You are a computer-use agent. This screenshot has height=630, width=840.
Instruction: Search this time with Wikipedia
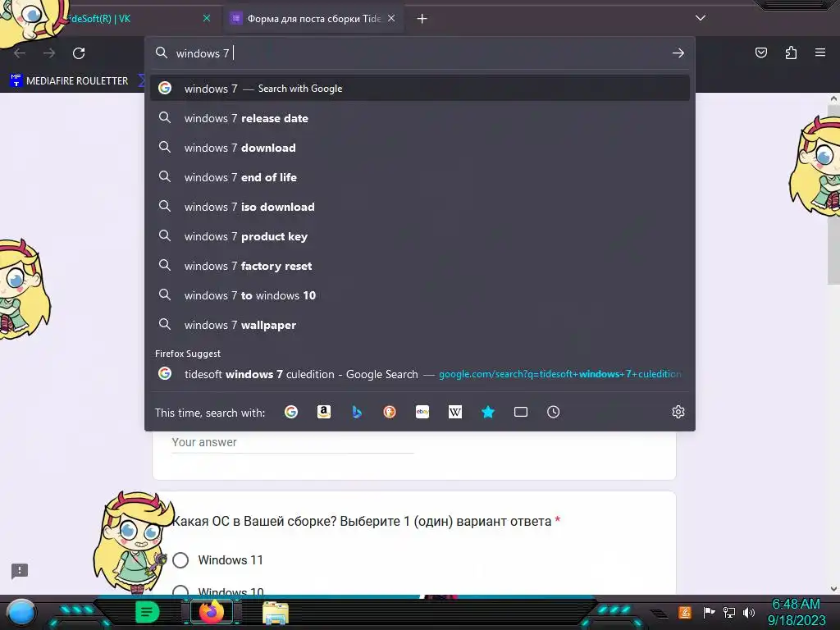[x=455, y=412]
